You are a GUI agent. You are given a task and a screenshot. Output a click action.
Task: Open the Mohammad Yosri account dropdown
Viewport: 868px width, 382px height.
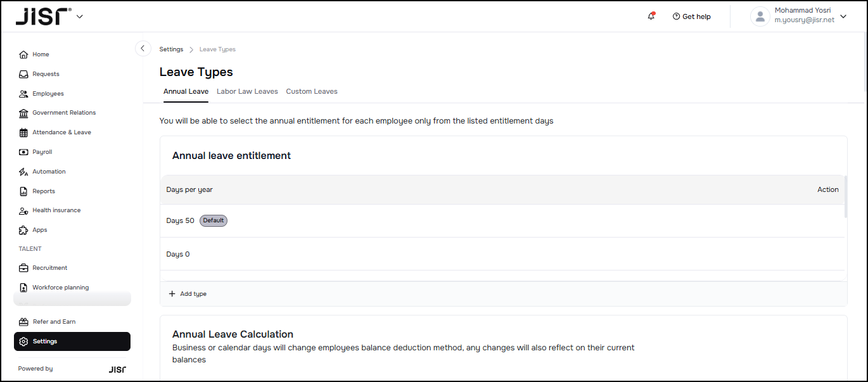pyautogui.click(x=843, y=16)
